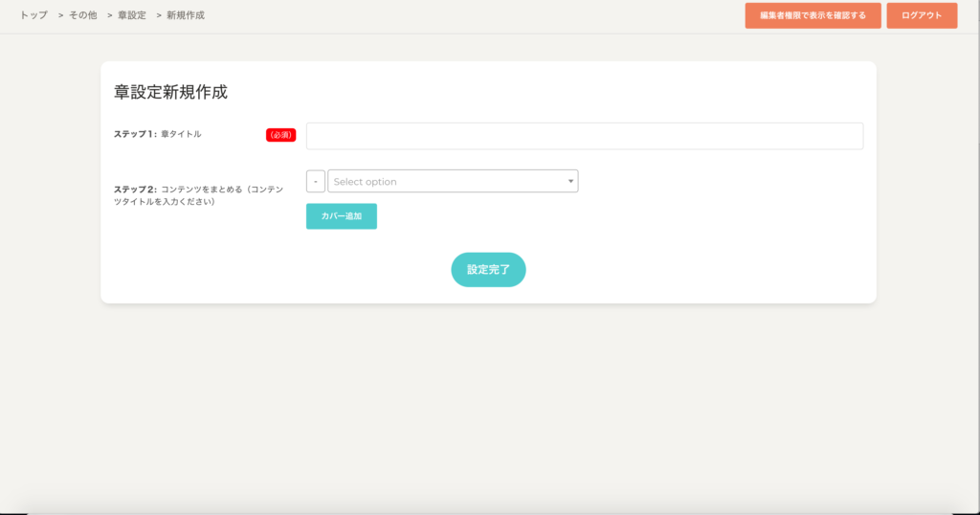The height and width of the screenshot is (515, 980).
Task: Focus the 章タイトル text input field
Action: [x=584, y=136]
